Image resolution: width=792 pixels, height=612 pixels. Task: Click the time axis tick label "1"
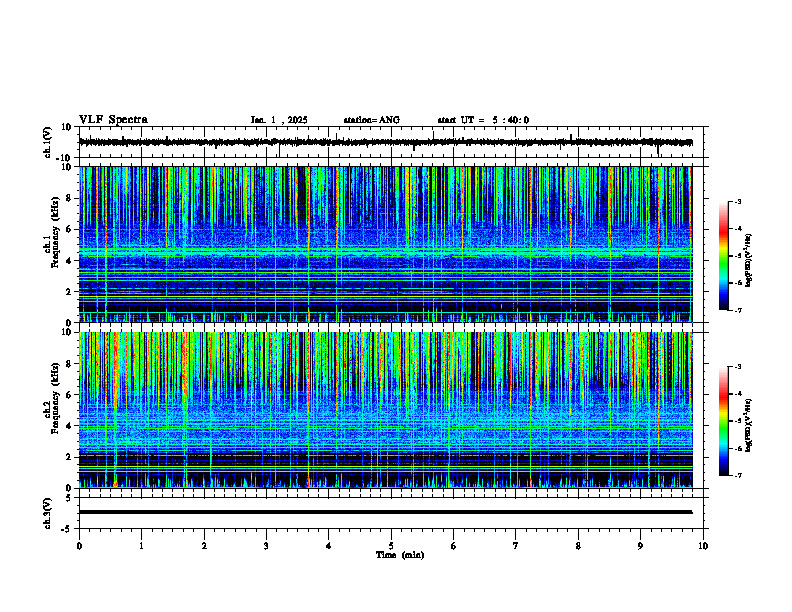tap(141, 546)
